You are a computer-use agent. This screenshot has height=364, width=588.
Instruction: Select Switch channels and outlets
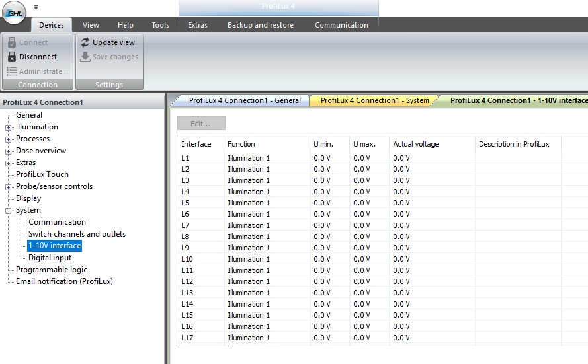(77, 234)
